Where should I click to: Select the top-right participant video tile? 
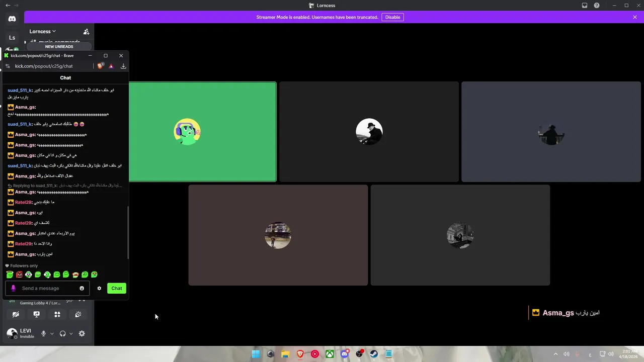pyautogui.click(x=551, y=132)
